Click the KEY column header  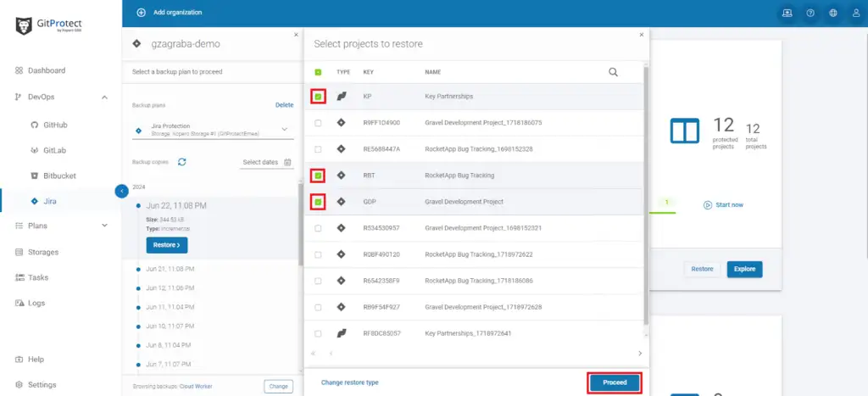click(368, 72)
